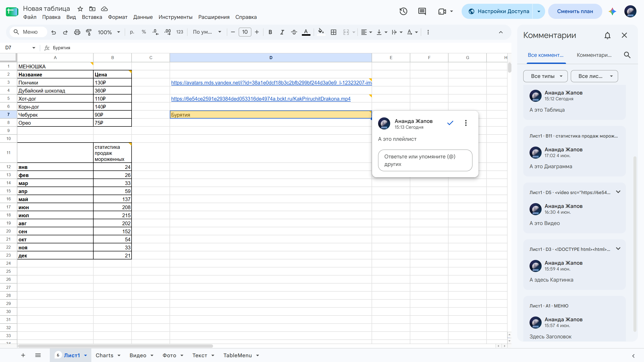Viewport: 644px width, 362px height.
Task: Open the KakPriruchitDrakona.mp4 link
Action: click(261, 99)
